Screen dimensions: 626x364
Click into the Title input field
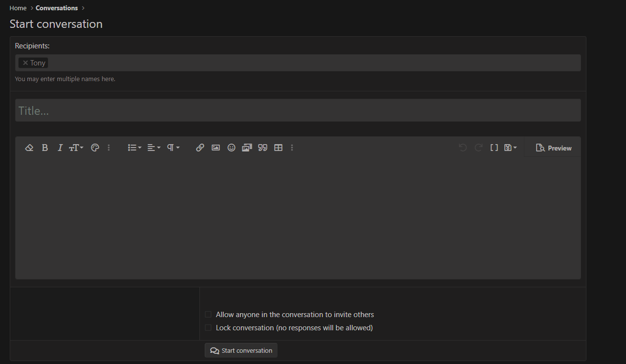pyautogui.click(x=298, y=110)
